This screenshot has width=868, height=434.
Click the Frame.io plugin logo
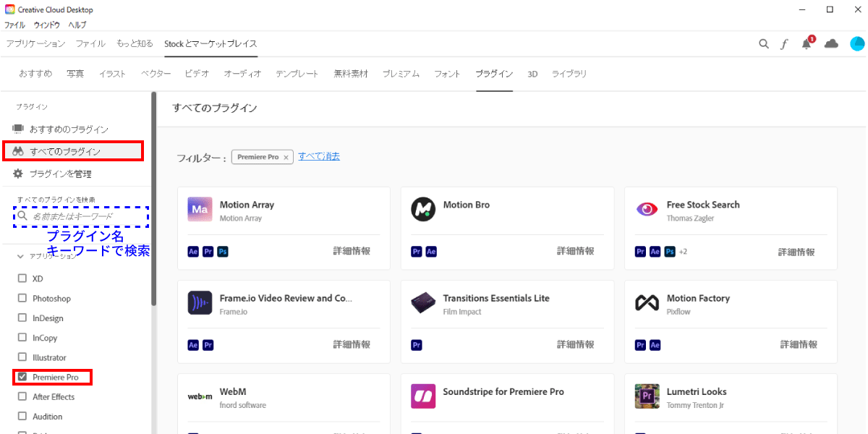pyautogui.click(x=200, y=303)
